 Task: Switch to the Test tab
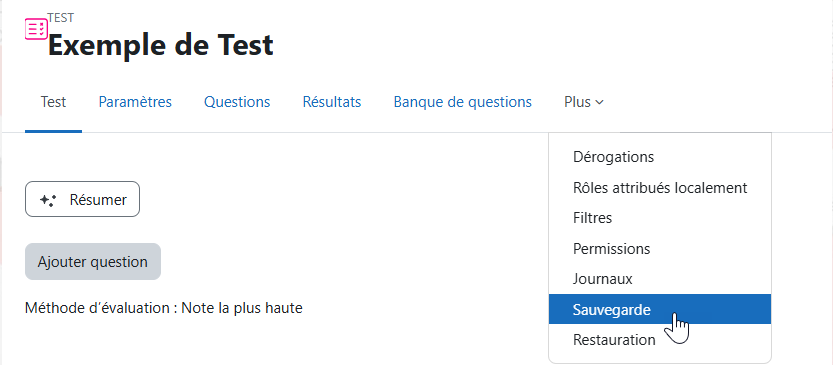click(53, 102)
